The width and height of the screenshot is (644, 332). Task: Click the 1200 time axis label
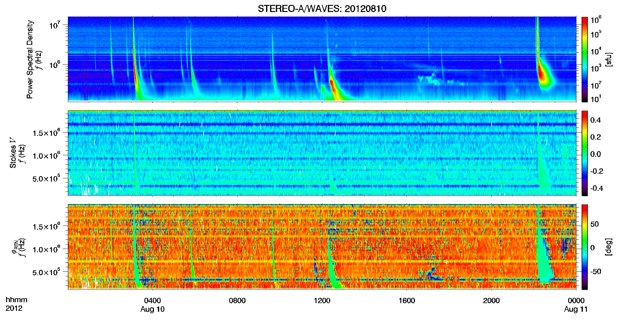click(x=322, y=301)
